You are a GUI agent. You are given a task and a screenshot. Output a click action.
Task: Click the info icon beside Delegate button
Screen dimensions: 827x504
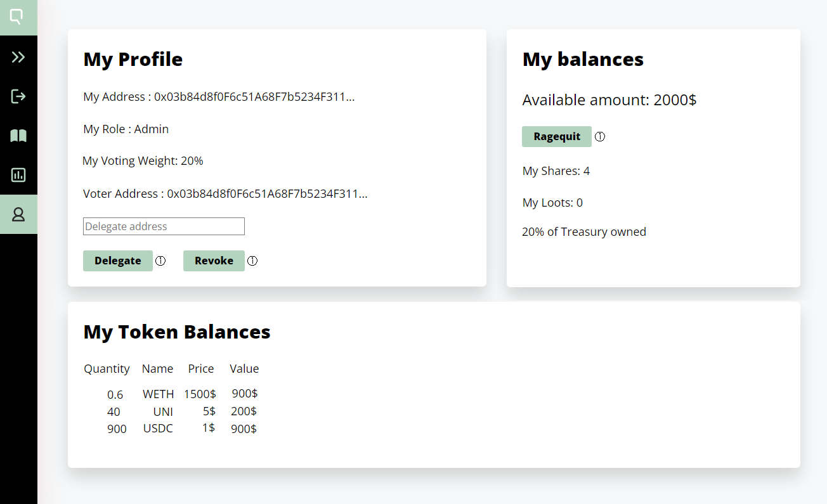click(x=160, y=261)
